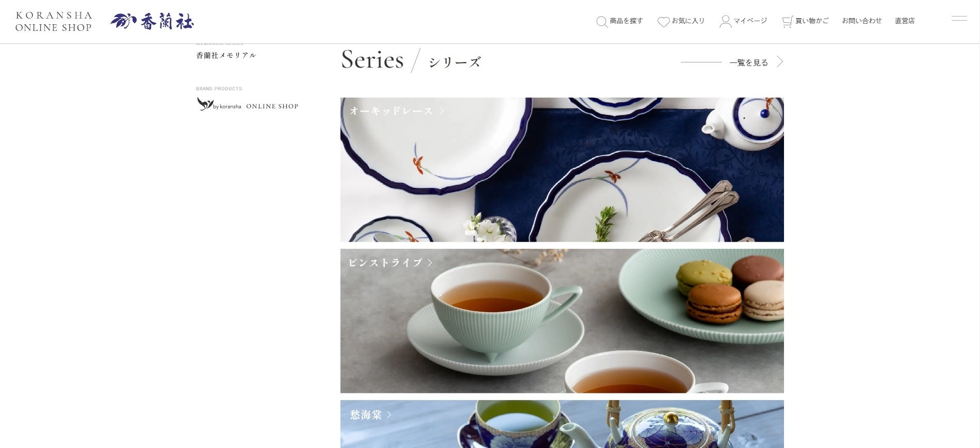The height and width of the screenshot is (448, 980).
Task: Click the search magnifier icon
Action: 601,22
